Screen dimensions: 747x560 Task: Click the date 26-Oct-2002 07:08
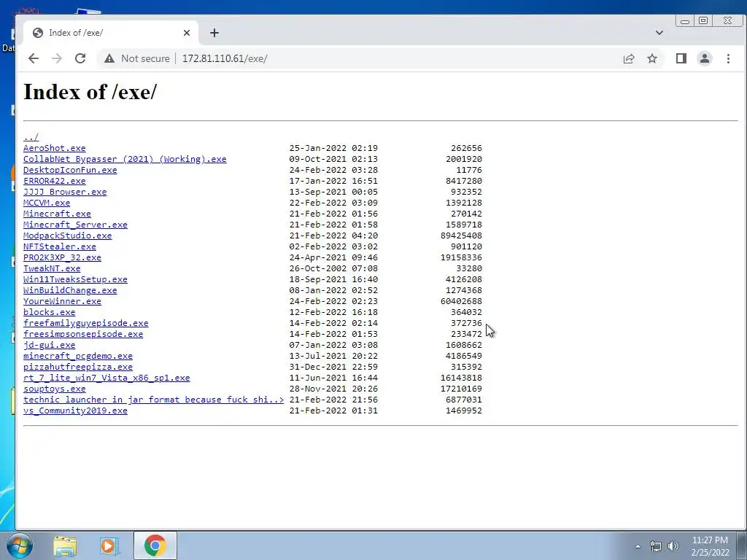[333, 268]
